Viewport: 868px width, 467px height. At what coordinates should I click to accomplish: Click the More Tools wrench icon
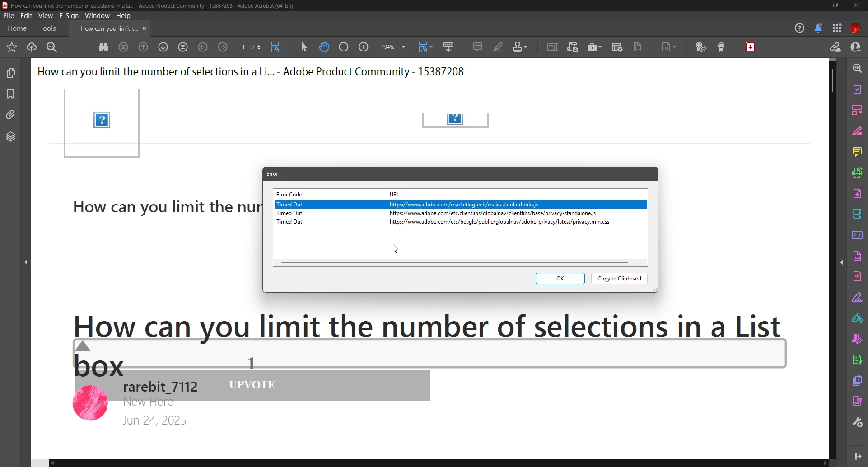pos(857,423)
